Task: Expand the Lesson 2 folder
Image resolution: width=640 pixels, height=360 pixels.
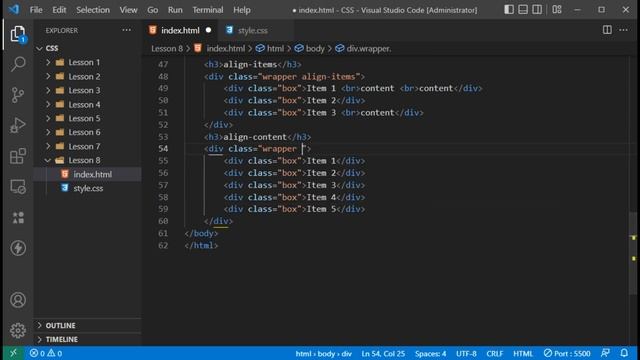Action: 48,76
